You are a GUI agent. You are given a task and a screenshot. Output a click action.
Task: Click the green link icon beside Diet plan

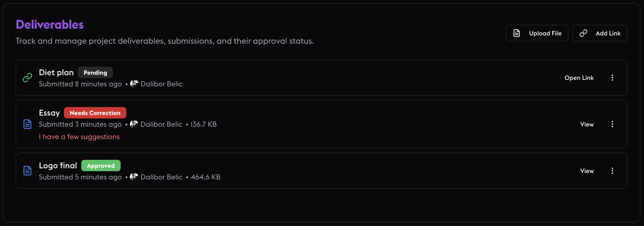[27, 78]
